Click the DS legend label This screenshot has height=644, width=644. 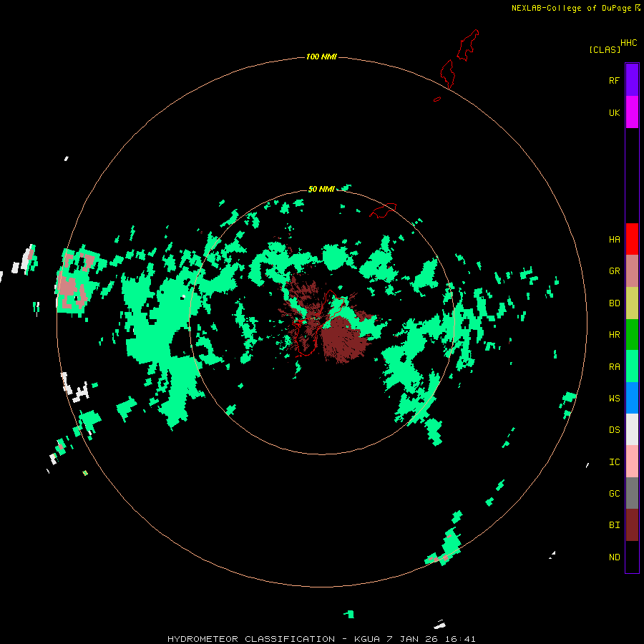point(614,430)
